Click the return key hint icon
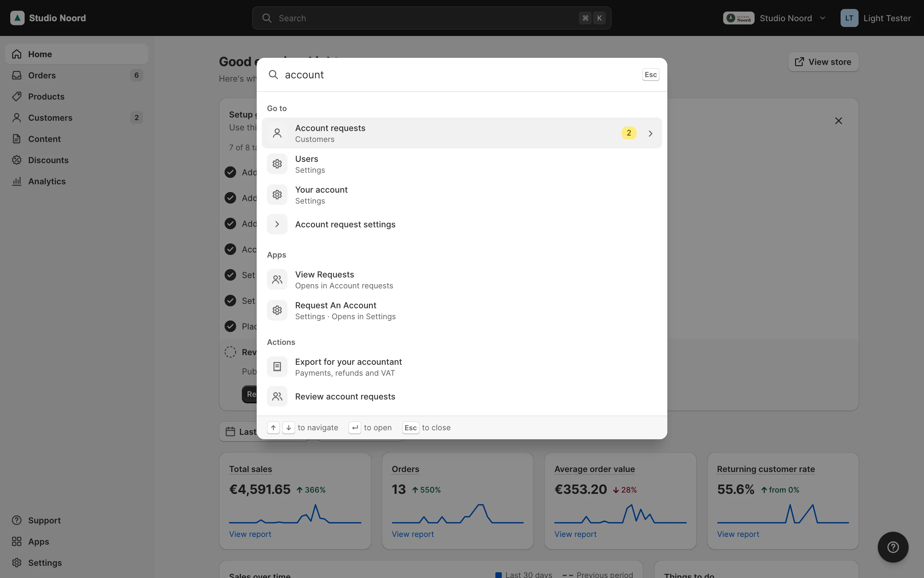 coord(355,428)
